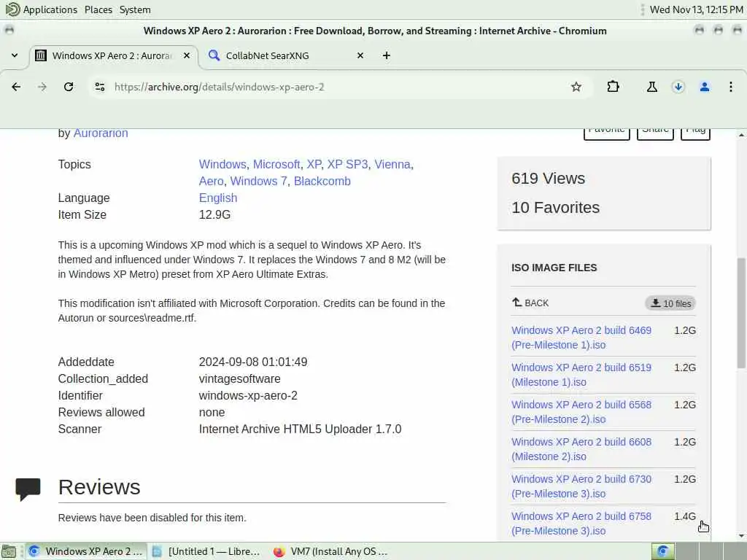Open the XP topic link
The image size is (747, 560).
click(314, 164)
